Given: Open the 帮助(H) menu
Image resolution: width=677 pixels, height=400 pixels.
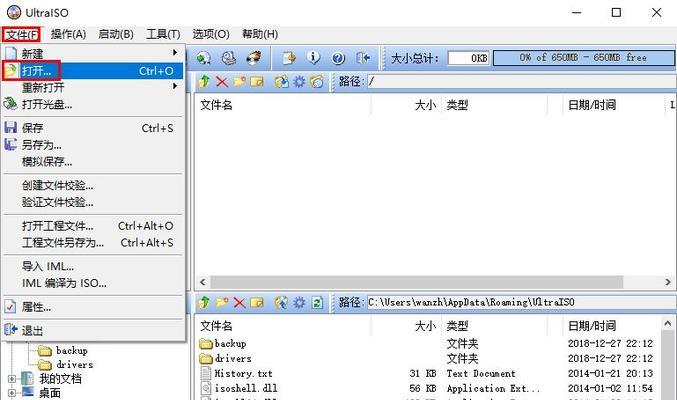Looking at the screenshot, I should click(259, 34).
